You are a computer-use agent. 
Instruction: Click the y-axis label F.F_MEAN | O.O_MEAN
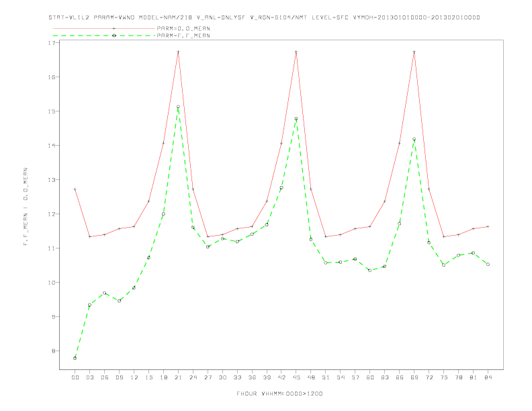[x=26, y=207]
